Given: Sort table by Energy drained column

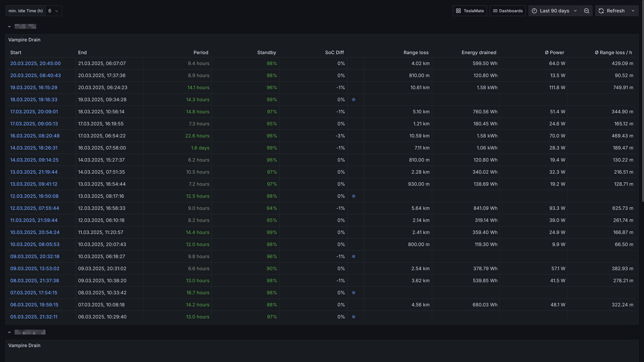Looking at the screenshot, I should pos(479,52).
